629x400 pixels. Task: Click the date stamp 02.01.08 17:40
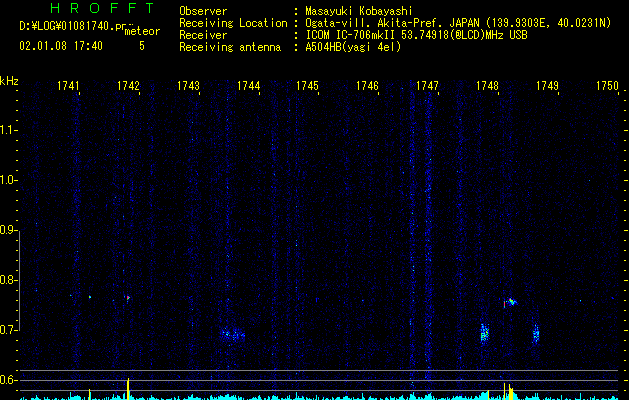pyautogui.click(x=61, y=46)
